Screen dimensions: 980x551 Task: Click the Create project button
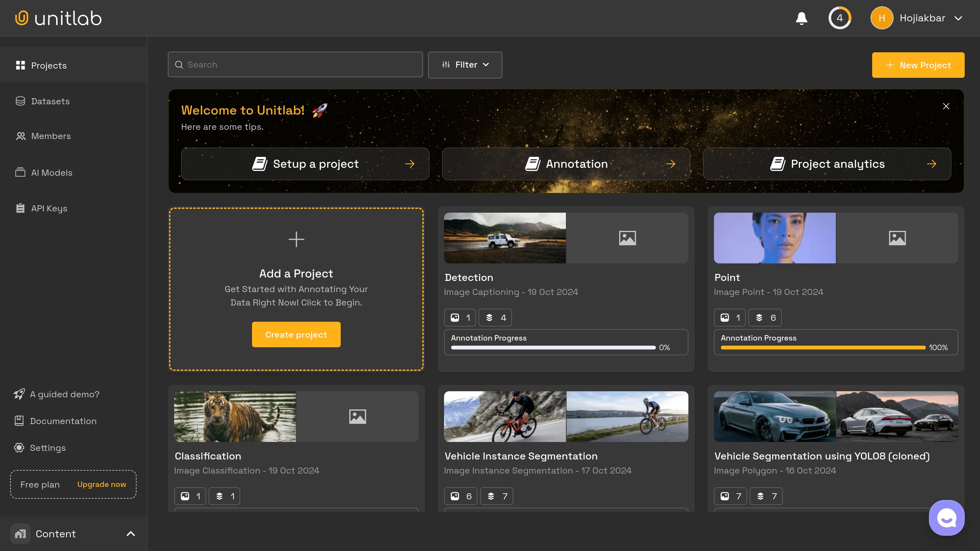[x=296, y=334]
